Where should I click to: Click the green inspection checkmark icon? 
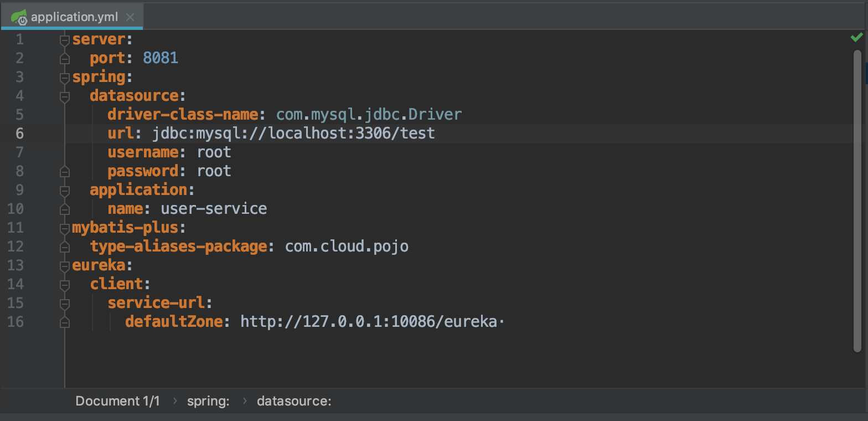click(x=857, y=37)
